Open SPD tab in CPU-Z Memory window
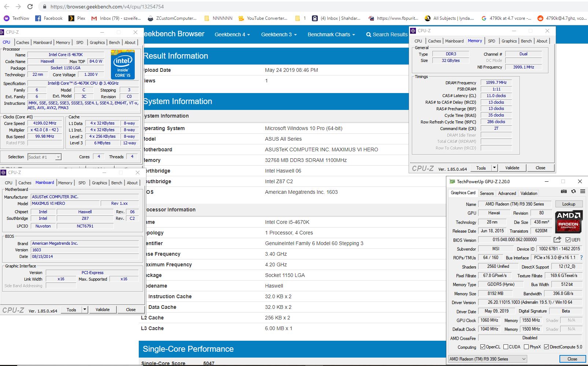This screenshot has height=366, width=588. pyautogui.click(x=492, y=41)
